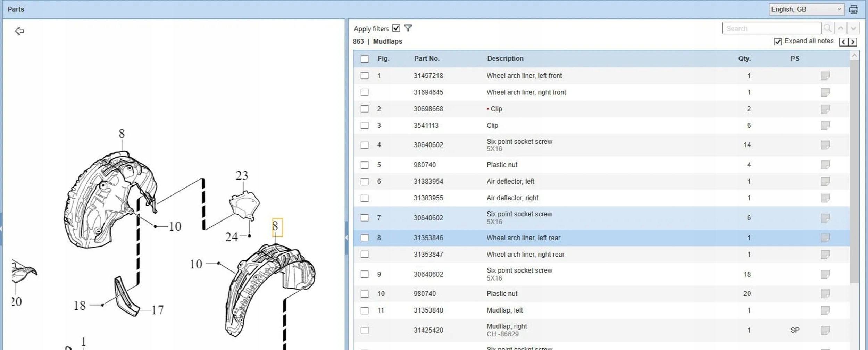Click the next section chevron button
The width and height of the screenshot is (868, 350).
coord(852,42)
